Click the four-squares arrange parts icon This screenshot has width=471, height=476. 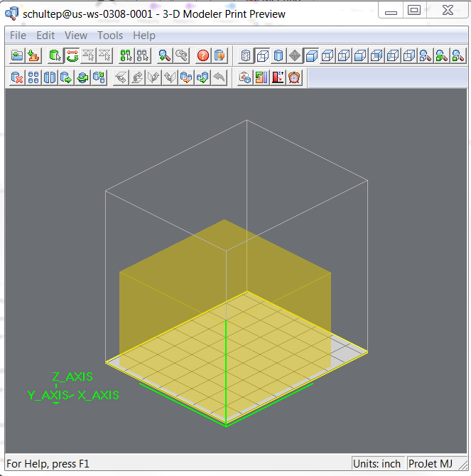tap(33, 77)
